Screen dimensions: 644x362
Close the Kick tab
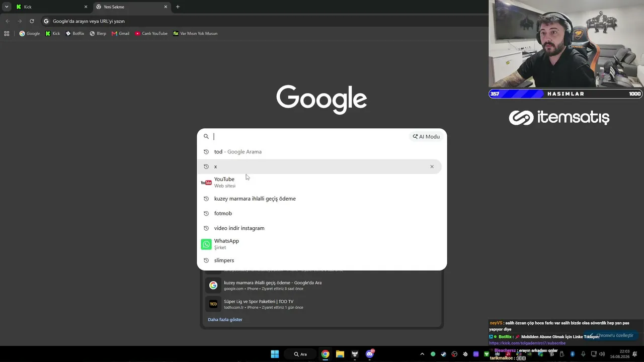point(86,7)
